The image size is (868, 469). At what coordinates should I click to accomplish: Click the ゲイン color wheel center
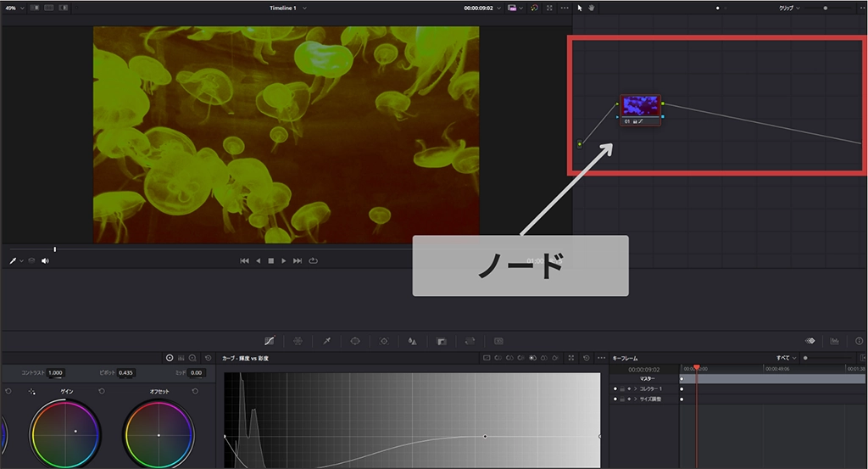pyautogui.click(x=65, y=435)
